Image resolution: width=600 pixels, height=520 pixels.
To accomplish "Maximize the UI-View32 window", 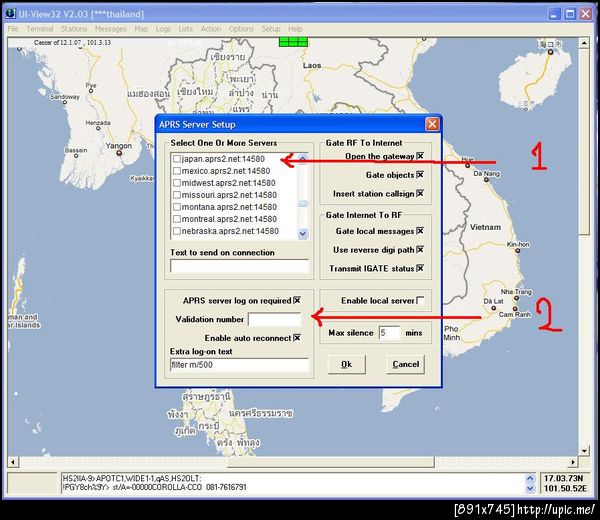I will coord(570,14).
